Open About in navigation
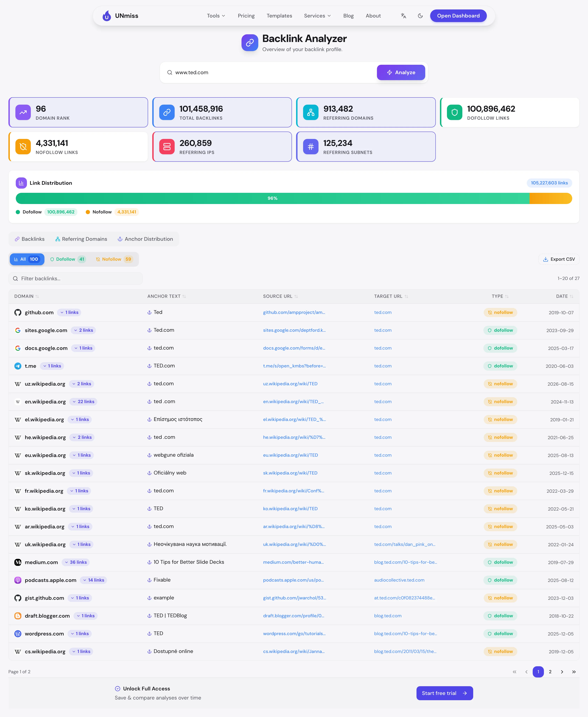This screenshot has height=717, width=588. 373,16
